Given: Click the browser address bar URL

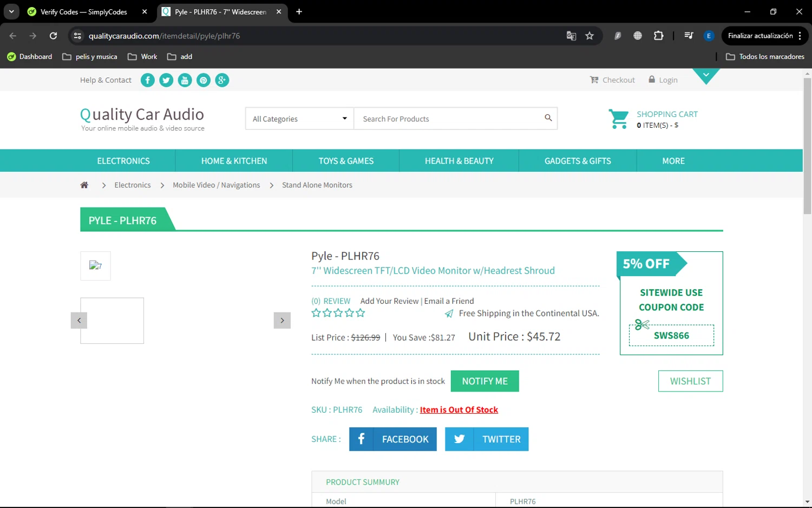Looking at the screenshot, I should 164,36.
